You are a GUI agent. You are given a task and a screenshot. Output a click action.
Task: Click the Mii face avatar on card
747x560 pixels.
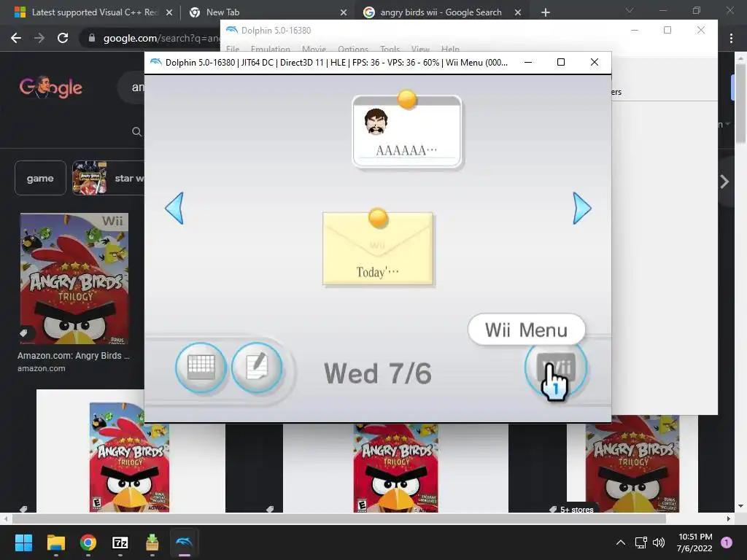point(376,122)
